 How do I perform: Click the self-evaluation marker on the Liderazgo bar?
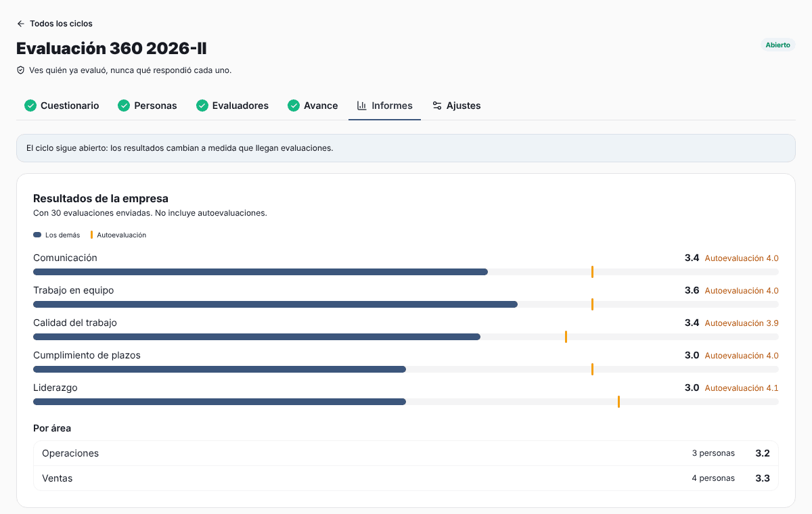pyautogui.click(x=618, y=402)
